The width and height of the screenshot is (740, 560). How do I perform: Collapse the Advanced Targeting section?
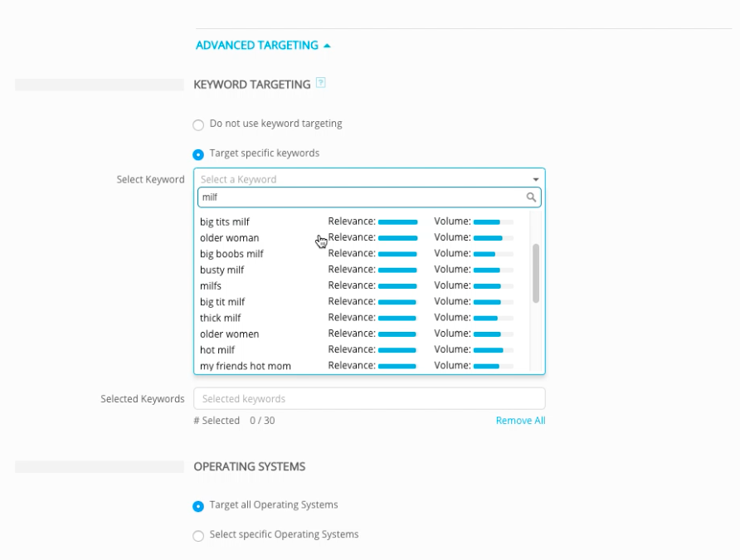click(327, 46)
